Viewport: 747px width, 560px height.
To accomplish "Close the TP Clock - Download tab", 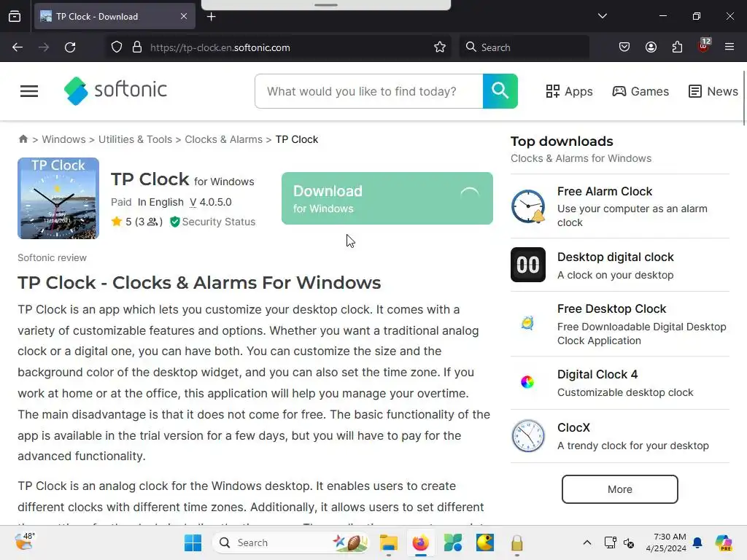I will (184, 16).
